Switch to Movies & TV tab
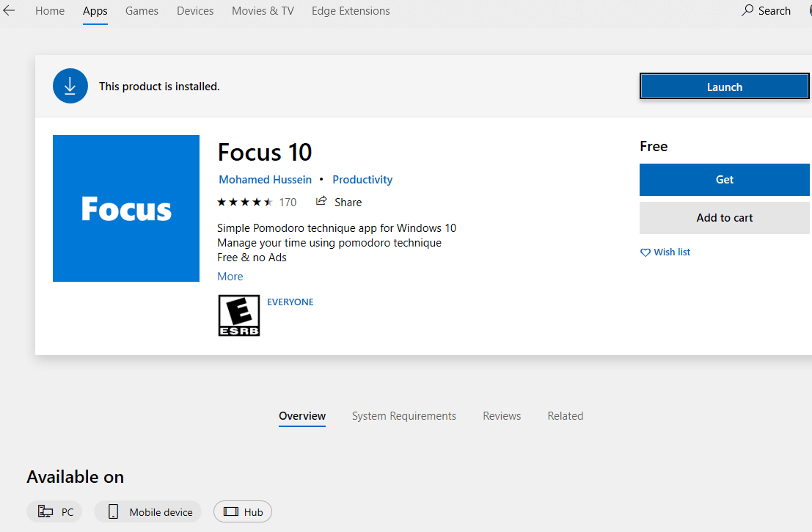812x532 pixels. click(x=263, y=11)
